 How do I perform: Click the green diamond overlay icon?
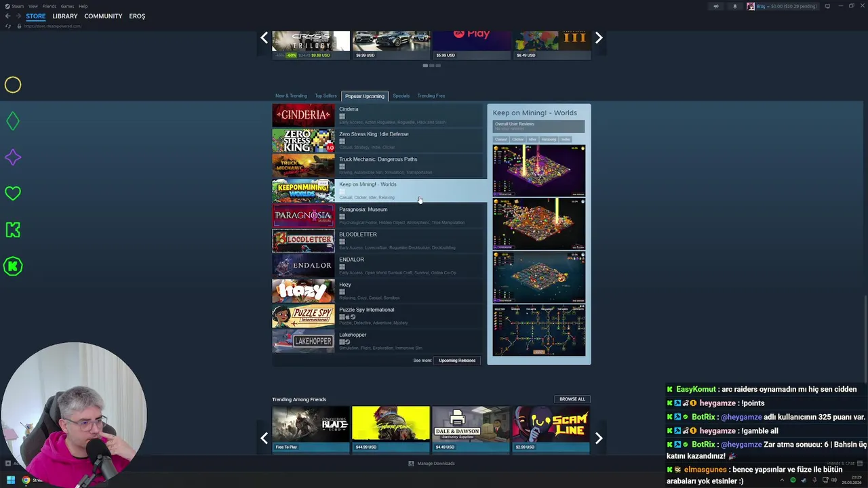click(x=13, y=121)
